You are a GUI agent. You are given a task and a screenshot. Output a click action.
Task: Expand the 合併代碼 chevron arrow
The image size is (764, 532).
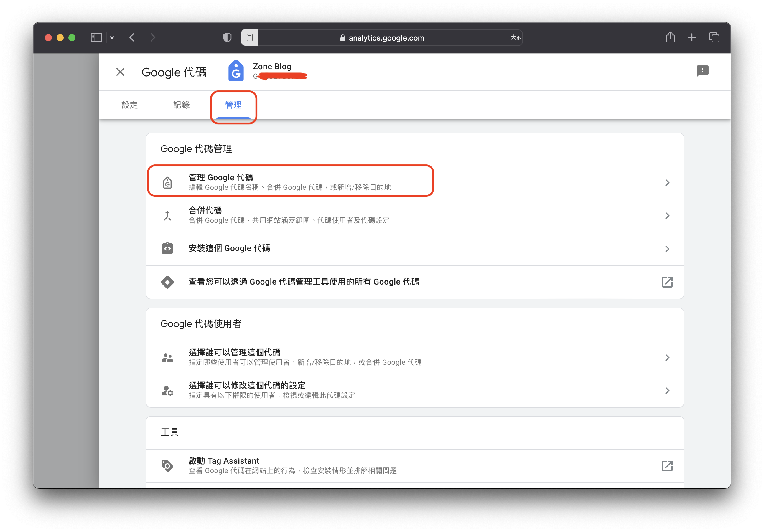(x=667, y=215)
